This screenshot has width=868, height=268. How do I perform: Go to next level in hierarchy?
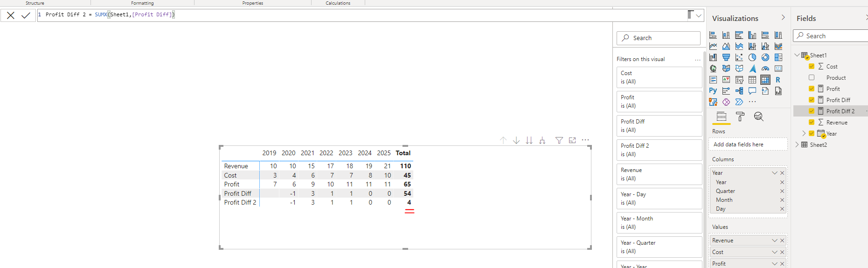pos(529,140)
